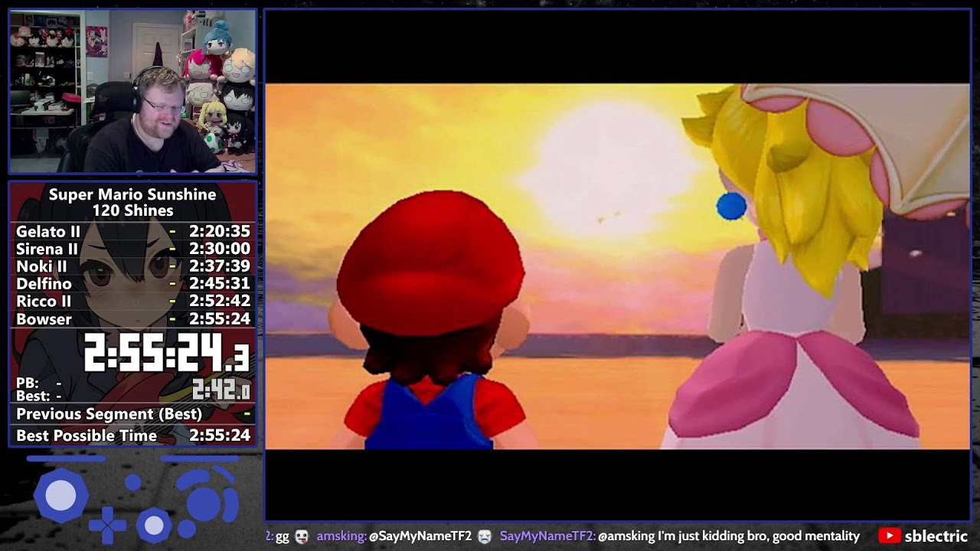Viewport: 980px width, 551px height.
Task: Click the Start button dot on the controller overlay
Action: [132, 482]
